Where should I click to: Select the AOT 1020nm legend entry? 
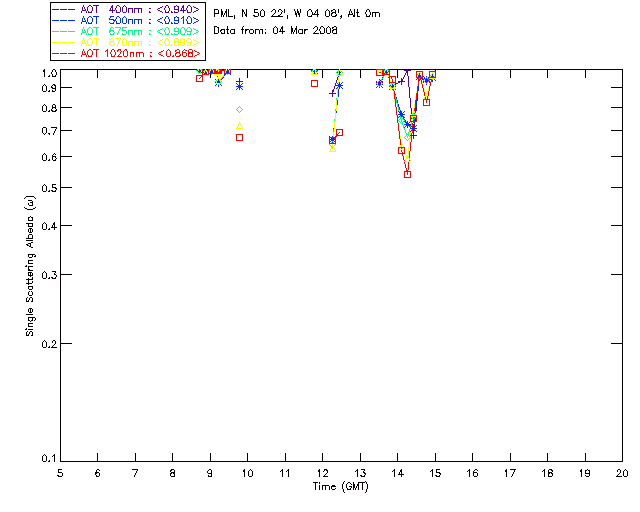[x=126, y=53]
